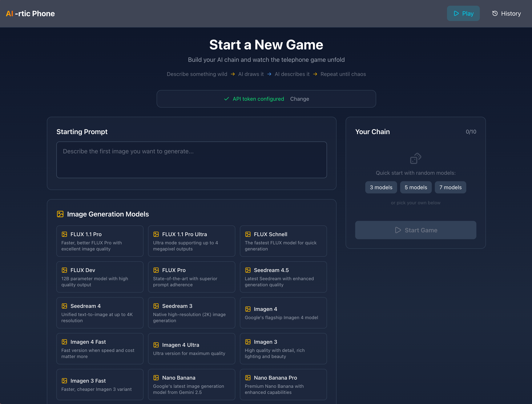Pick 7 models random chain
Image resolution: width=532 pixels, height=404 pixels.
pos(450,187)
